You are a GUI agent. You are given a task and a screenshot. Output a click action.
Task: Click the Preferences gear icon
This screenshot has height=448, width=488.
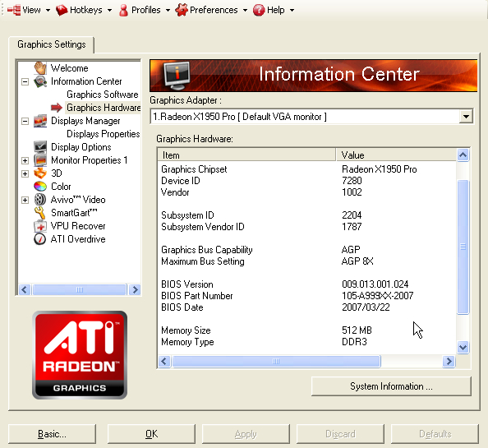(182, 10)
